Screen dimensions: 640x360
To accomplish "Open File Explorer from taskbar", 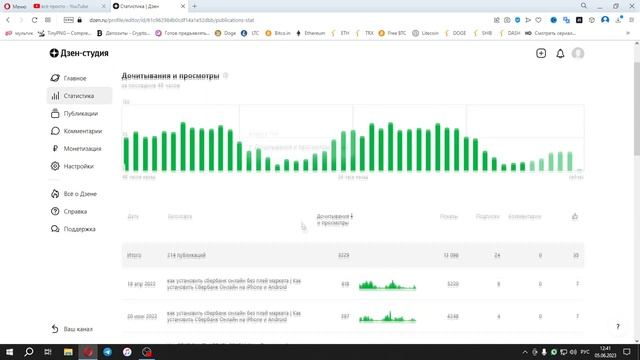I will point(68,352).
